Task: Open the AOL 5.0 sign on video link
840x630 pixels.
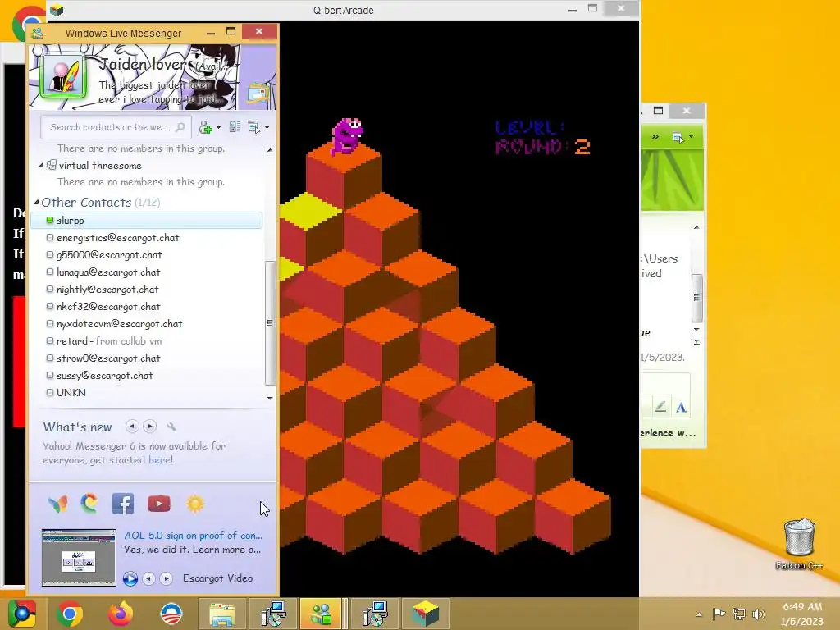Action: [x=194, y=535]
